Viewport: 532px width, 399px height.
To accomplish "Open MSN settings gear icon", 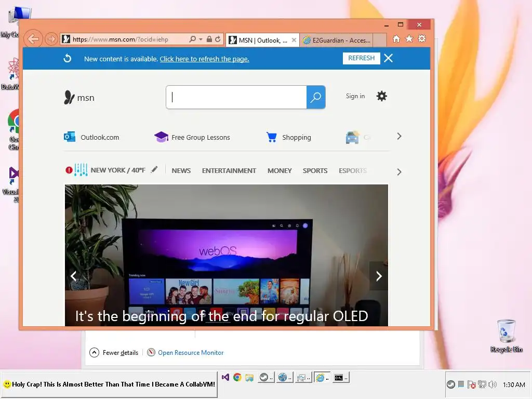I will tap(382, 96).
